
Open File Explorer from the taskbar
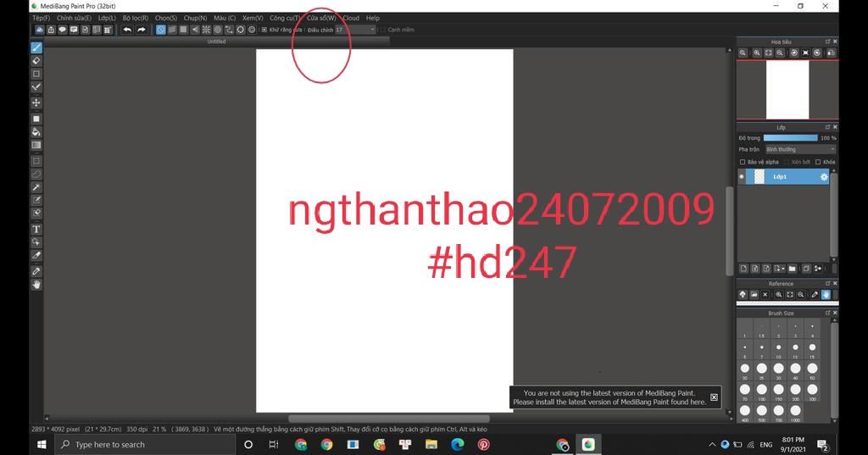[x=431, y=445]
